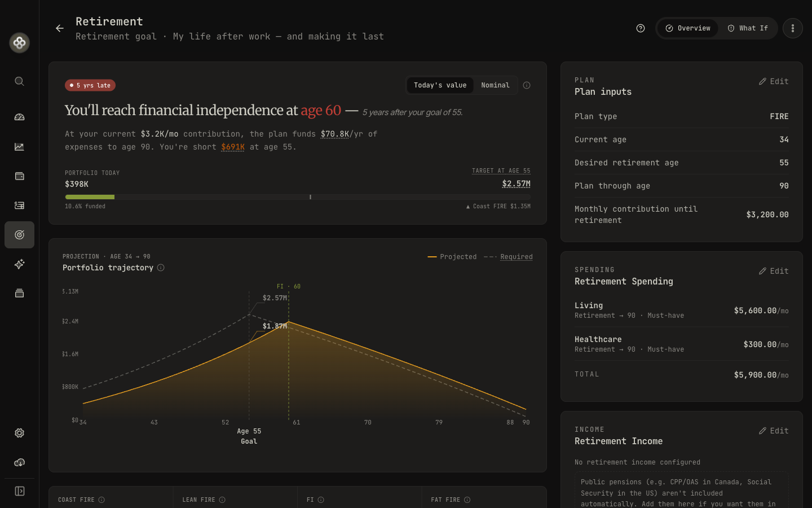Viewport: 812px width, 508px height.
Task: Click the cloud sync icon in sidebar
Action: [x=19, y=462]
